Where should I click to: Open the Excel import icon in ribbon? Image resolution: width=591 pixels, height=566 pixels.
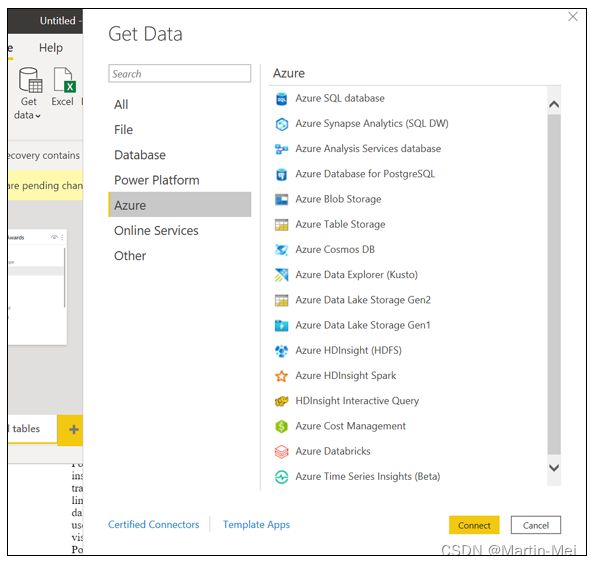[x=64, y=80]
